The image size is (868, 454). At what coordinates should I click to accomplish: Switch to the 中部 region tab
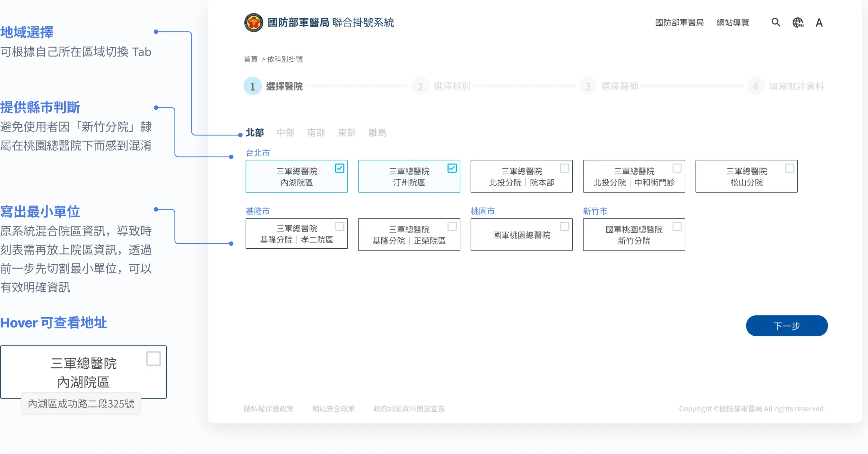click(x=285, y=133)
